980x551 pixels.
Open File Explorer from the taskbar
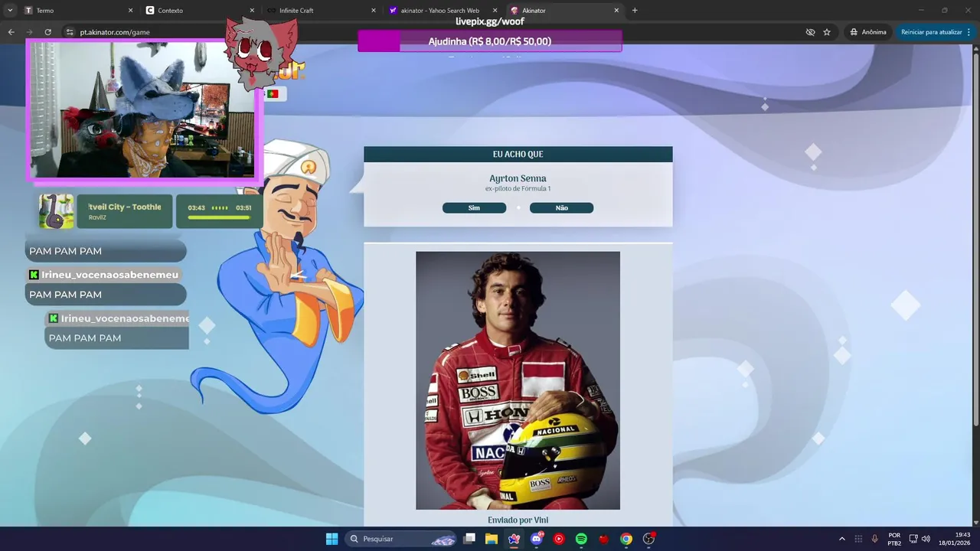click(492, 539)
